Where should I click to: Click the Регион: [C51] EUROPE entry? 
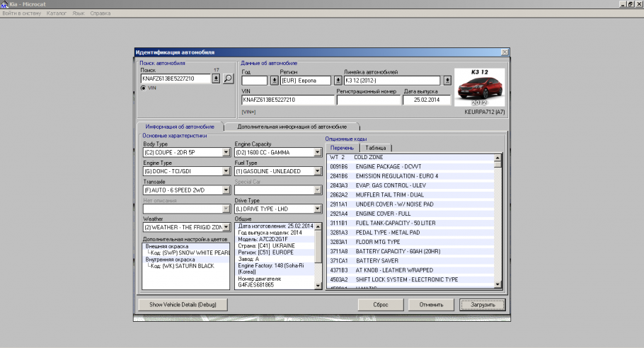pyautogui.click(x=265, y=253)
